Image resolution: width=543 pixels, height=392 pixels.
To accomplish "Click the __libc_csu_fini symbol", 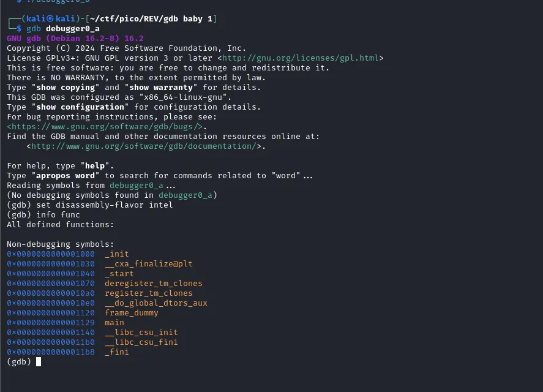I will tap(141, 342).
